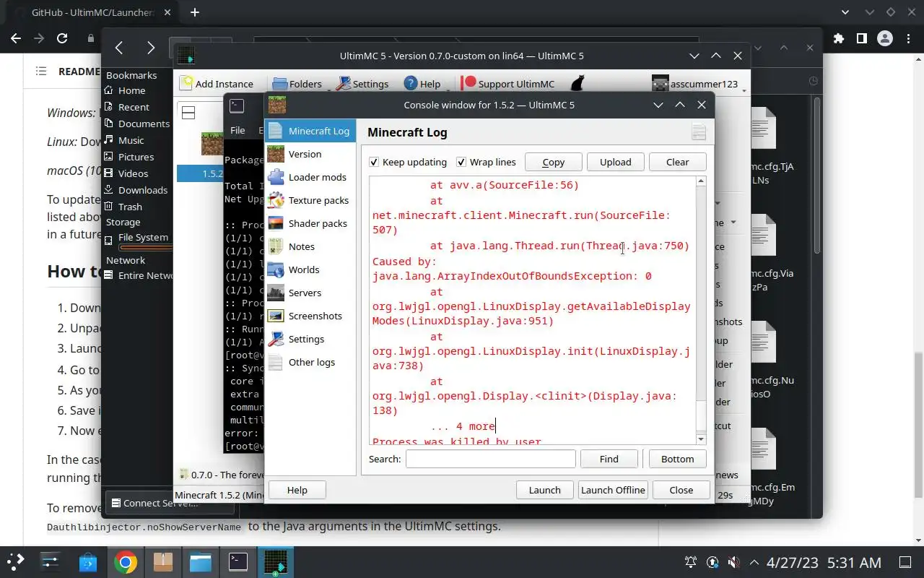Click Find button in log search
This screenshot has height=578, width=924.
coord(609,459)
